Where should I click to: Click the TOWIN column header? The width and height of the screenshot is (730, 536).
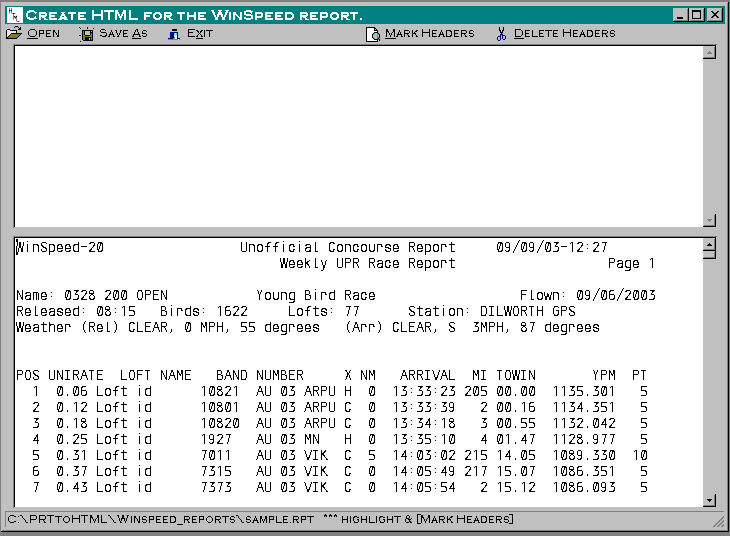pos(516,375)
